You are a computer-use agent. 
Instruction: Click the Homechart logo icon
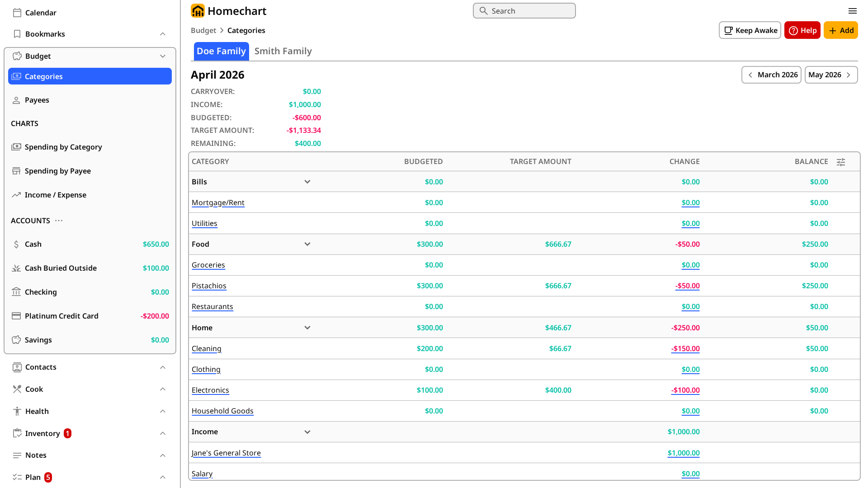[198, 11]
